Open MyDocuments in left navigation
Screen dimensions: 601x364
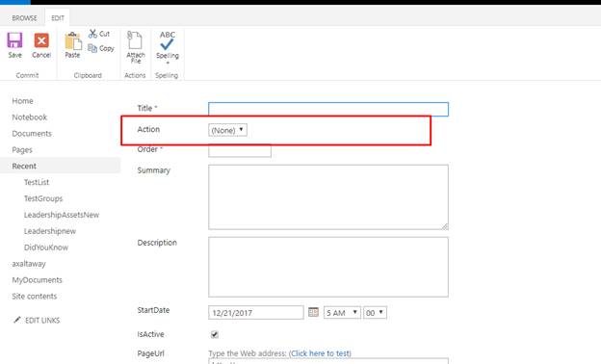(x=37, y=280)
